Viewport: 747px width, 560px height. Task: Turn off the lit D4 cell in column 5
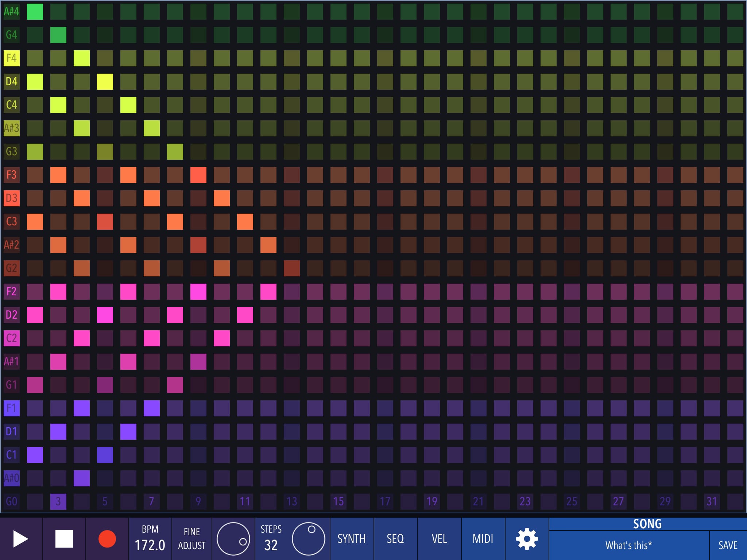point(105,82)
